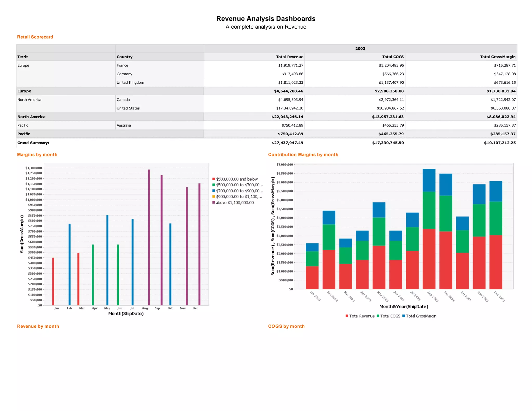The width and height of the screenshot is (532, 411).
Task: Click the Total Revenue column header
Action: click(289, 57)
